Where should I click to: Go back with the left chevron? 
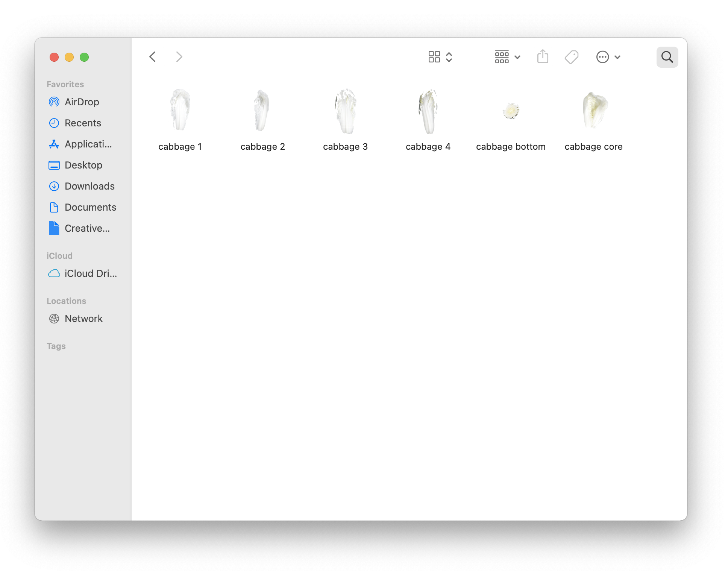pyautogui.click(x=152, y=57)
